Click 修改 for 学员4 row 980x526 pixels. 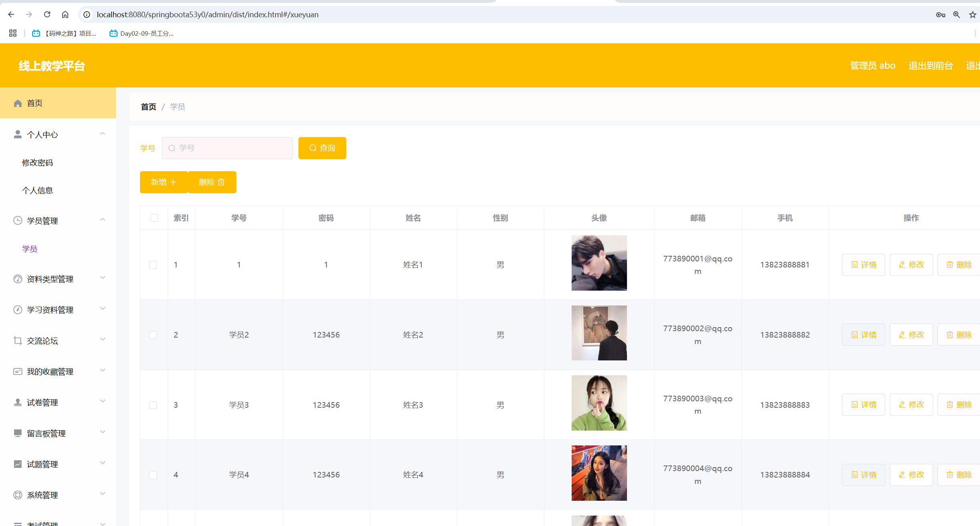tap(911, 475)
